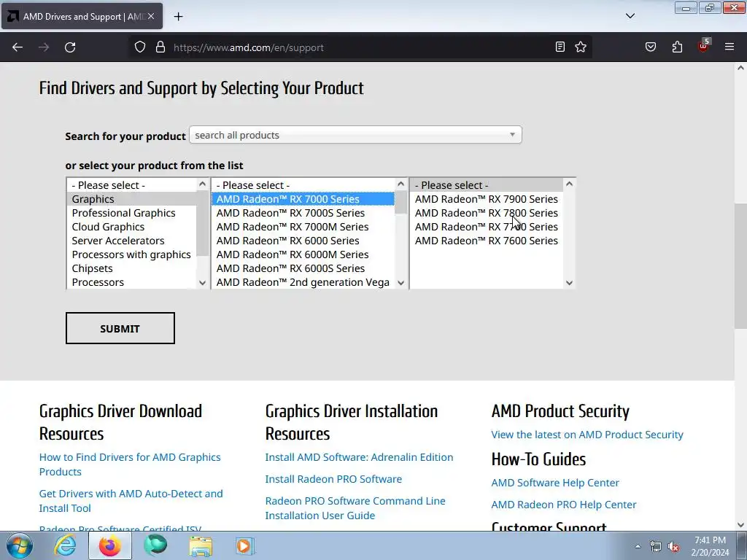Open the list all tabs chevron
The image size is (747, 560).
click(x=630, y=16)
